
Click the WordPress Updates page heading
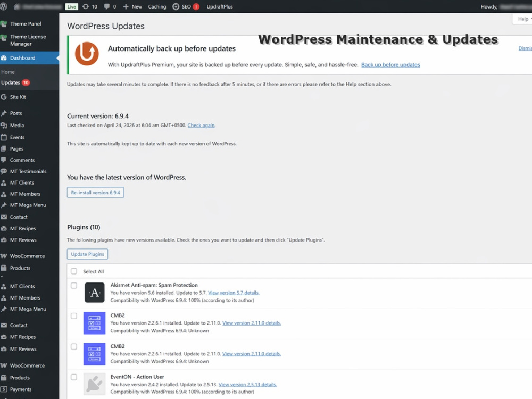pyautogui.click(x=106, y=26)
